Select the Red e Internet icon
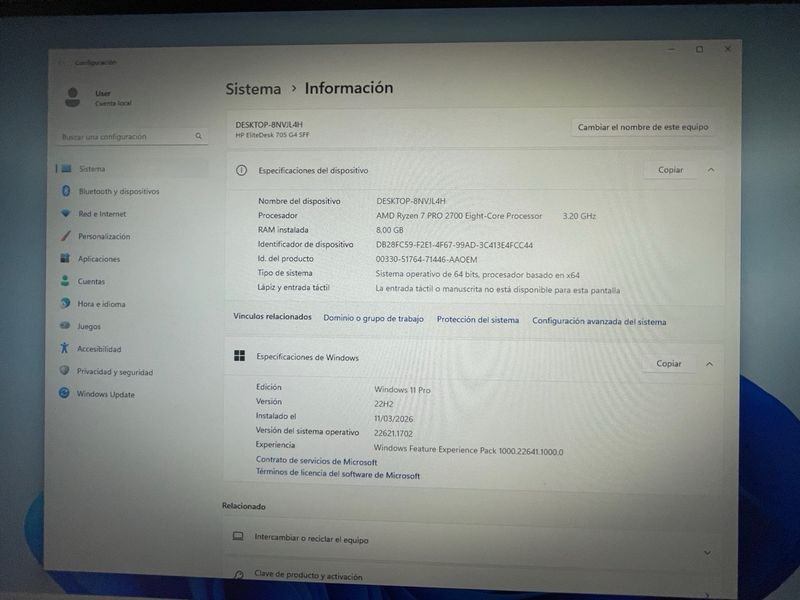Screen dimensions: 800x600 coord(65,213)
